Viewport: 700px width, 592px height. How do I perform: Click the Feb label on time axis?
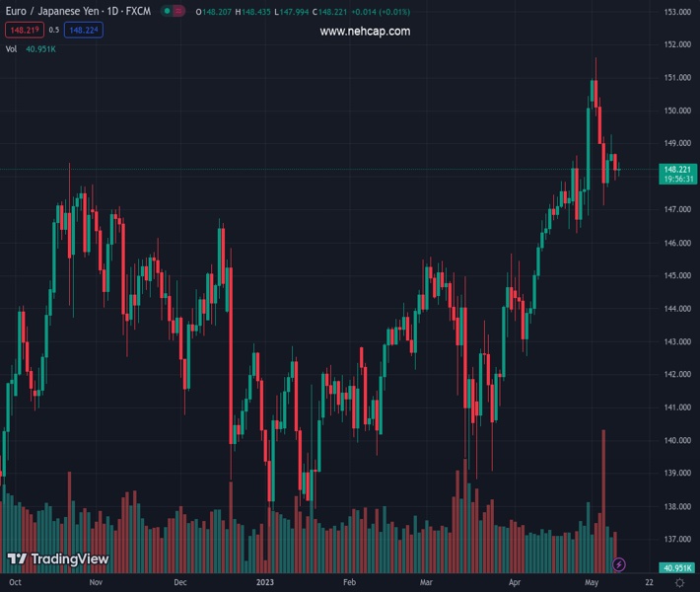click(x=349, y=583)
